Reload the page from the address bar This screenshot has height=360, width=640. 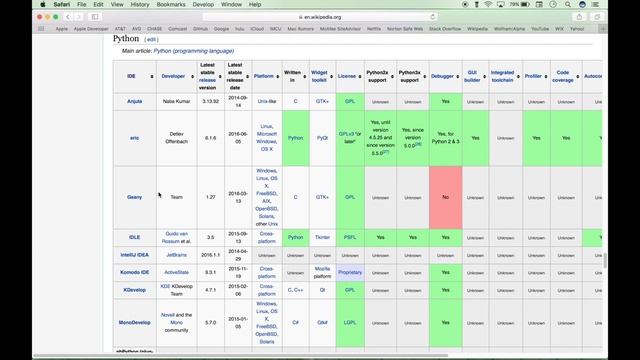click(433, 17)
